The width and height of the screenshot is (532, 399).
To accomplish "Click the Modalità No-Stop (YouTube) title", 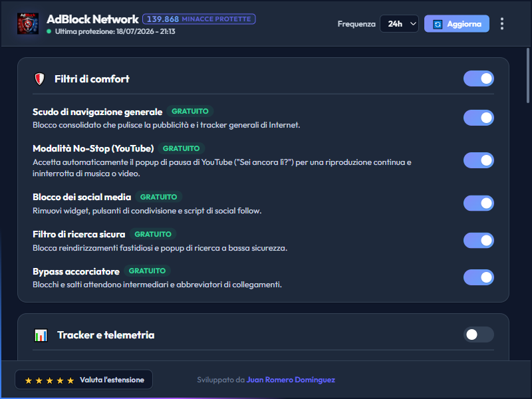I will click(x=93, y=148).
